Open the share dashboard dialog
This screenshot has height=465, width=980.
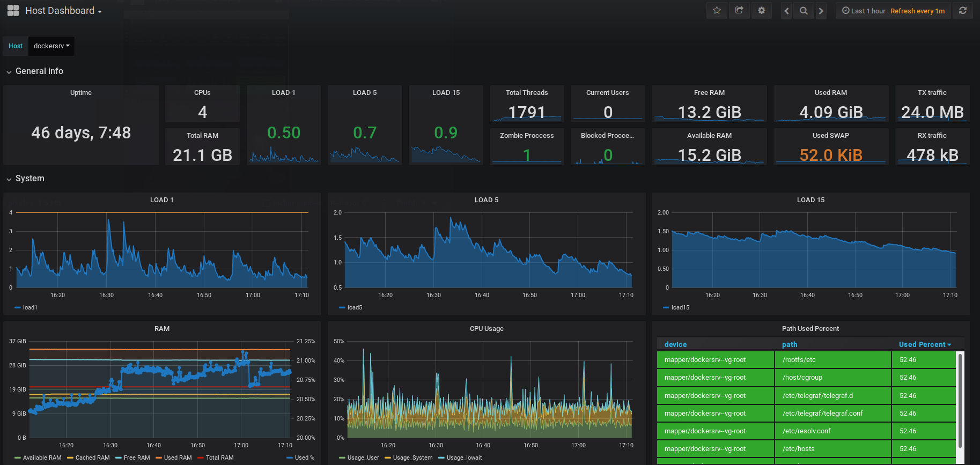739,11
